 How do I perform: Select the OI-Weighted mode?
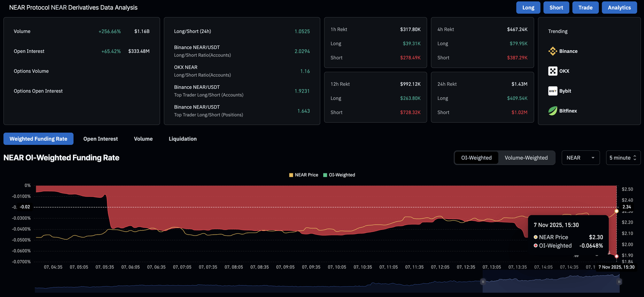476,158
